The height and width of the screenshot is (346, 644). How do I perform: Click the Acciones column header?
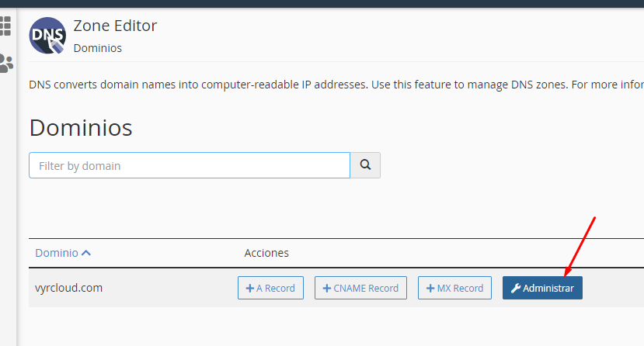point(266,253)
